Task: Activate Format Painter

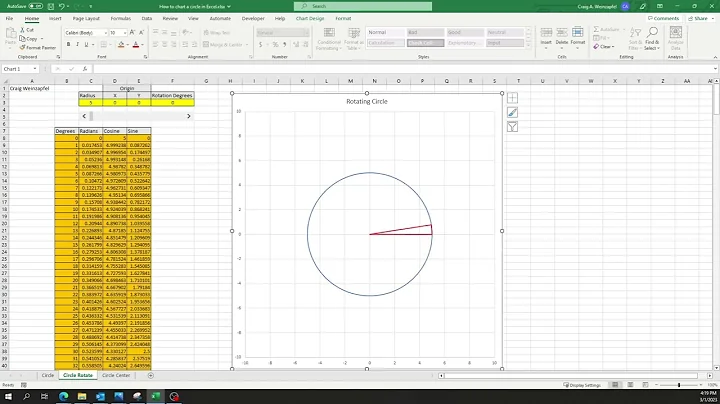Action: [38, 48]
